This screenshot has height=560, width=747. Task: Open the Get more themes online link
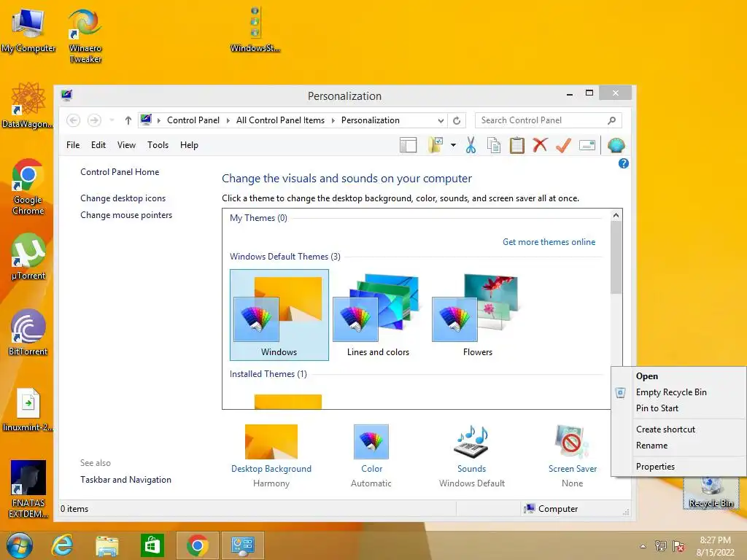[x=549, y=242]
